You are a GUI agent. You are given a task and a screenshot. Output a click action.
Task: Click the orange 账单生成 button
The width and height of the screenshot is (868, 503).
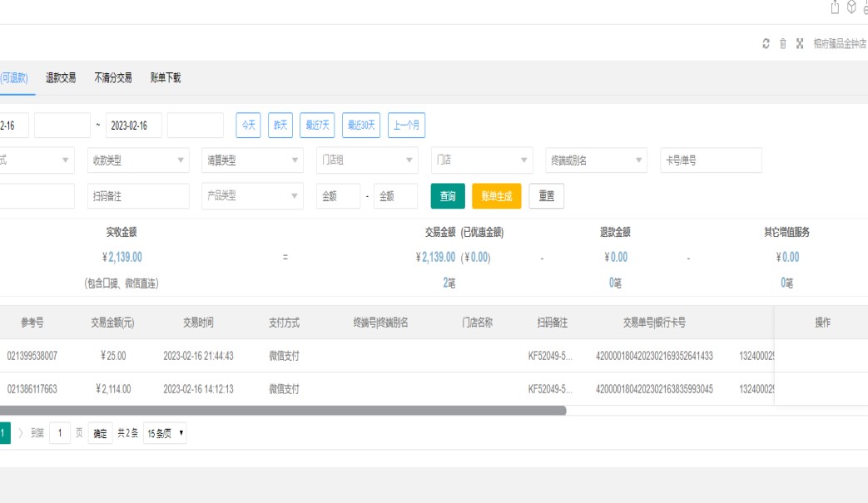point(496,196)
